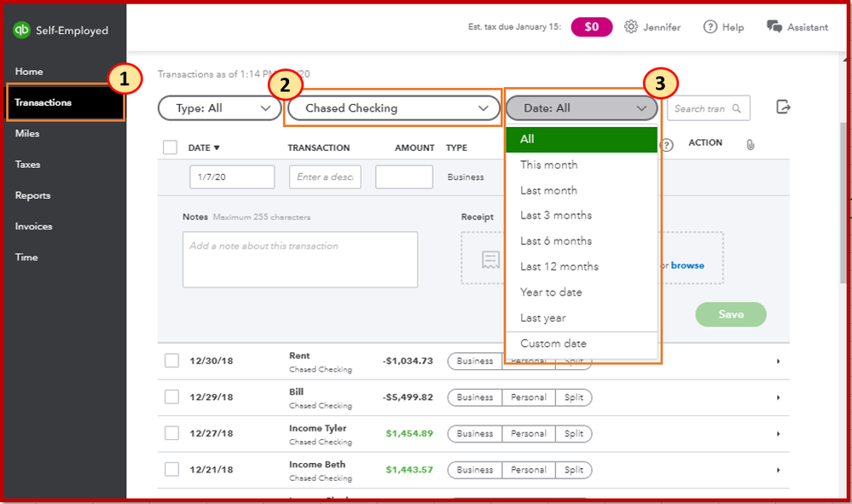
Task: Choose This month date filter
Action: 582,165
